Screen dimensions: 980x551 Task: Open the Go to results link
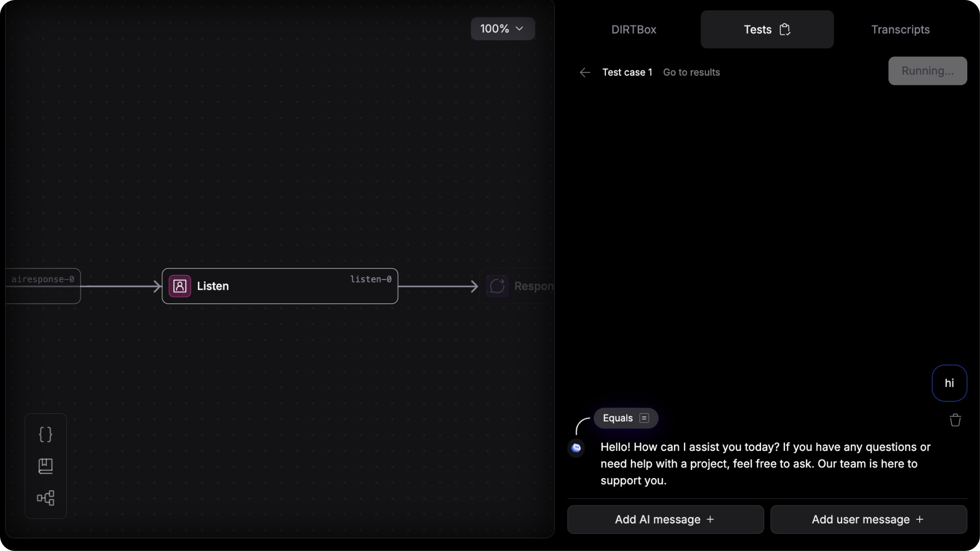coord(692,72)
